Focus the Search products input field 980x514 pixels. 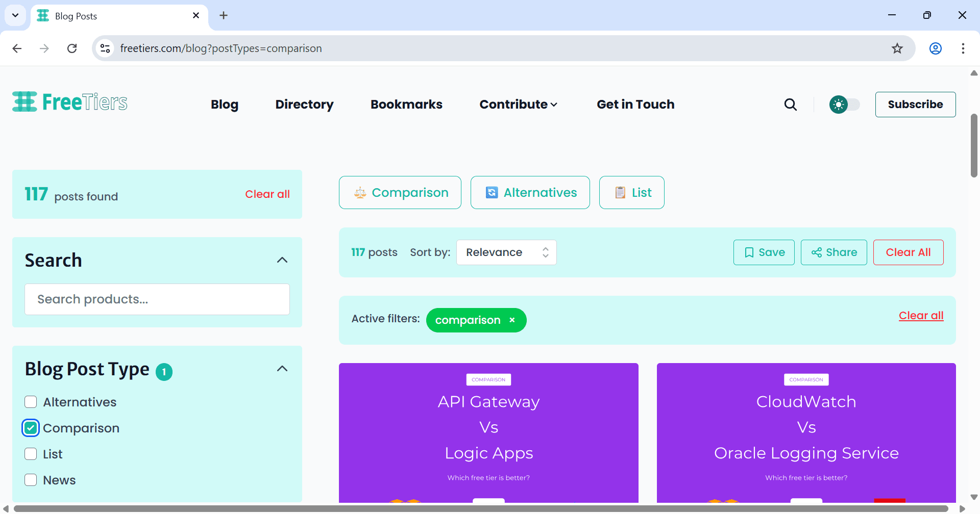click(x=157, y=299)
